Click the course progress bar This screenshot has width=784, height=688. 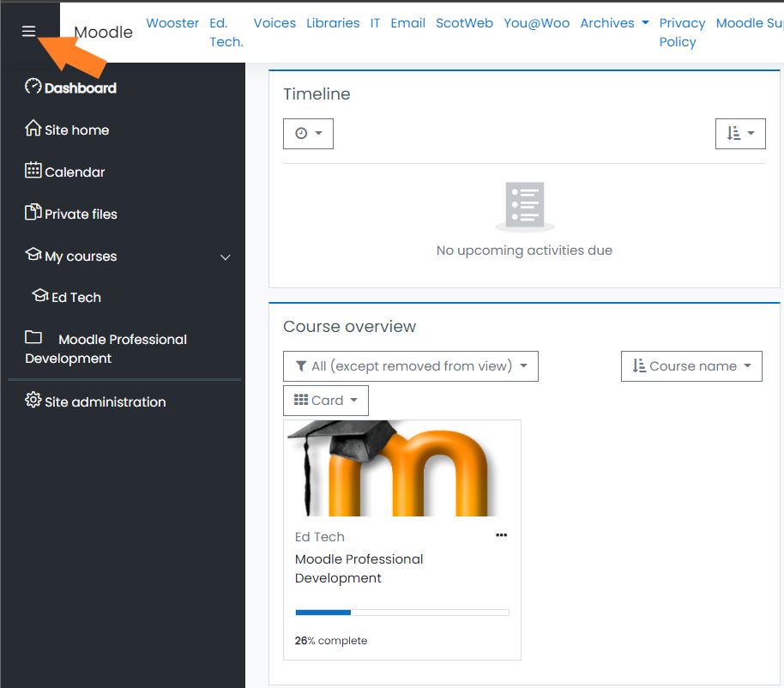pos(402,613)
